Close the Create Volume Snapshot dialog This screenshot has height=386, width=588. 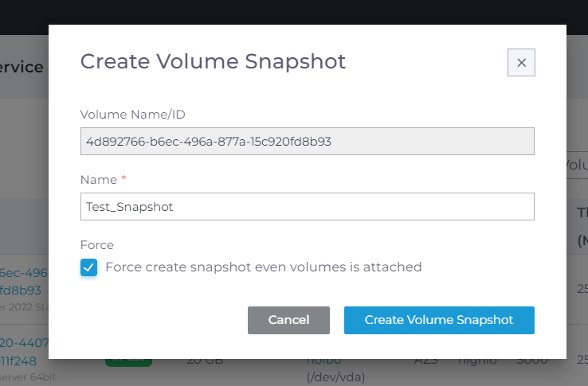pyautogui.click(x=521, y=63)
